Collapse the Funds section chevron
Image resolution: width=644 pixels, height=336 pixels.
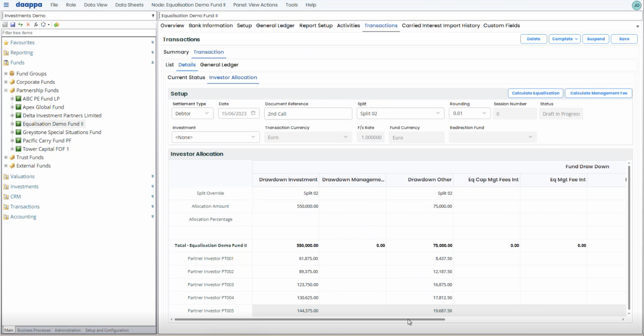[x=153, y=62]
